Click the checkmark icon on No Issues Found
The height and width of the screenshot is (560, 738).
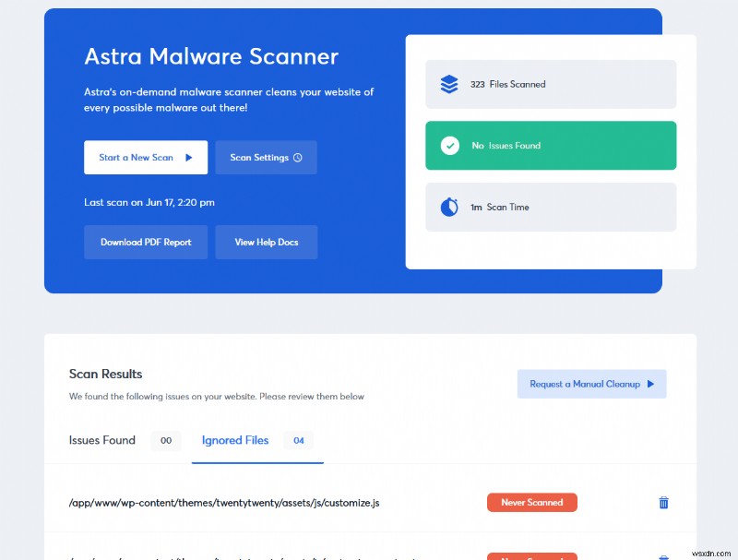coord(449,145)
